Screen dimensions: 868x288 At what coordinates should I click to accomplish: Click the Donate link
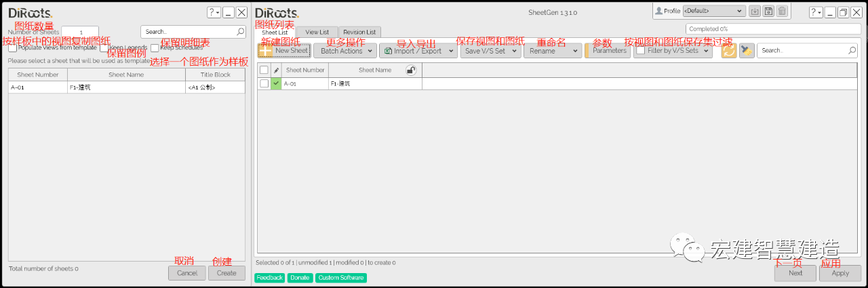[x=300, y=278]
